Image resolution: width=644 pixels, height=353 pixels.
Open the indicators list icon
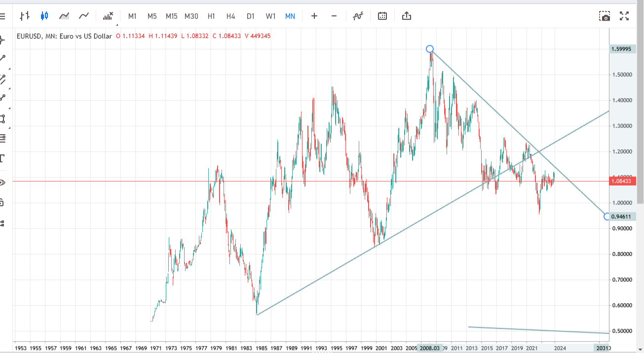[358, 16]
